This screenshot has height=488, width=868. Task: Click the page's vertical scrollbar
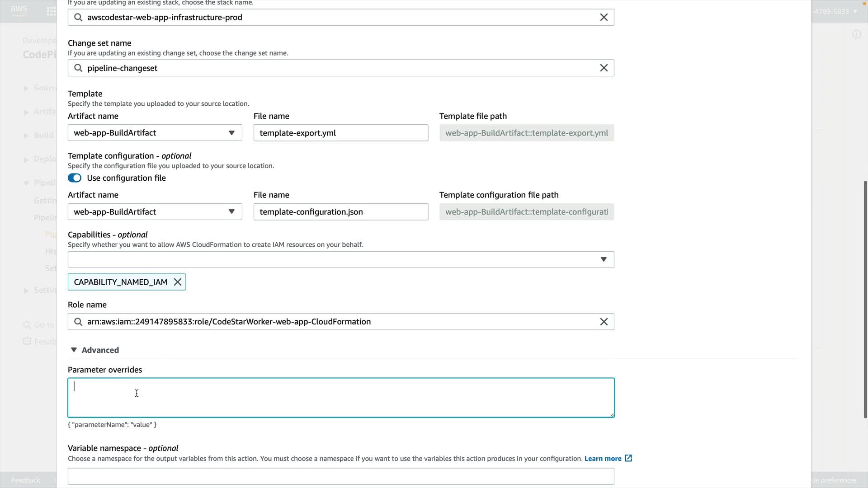tap(865, 298)
